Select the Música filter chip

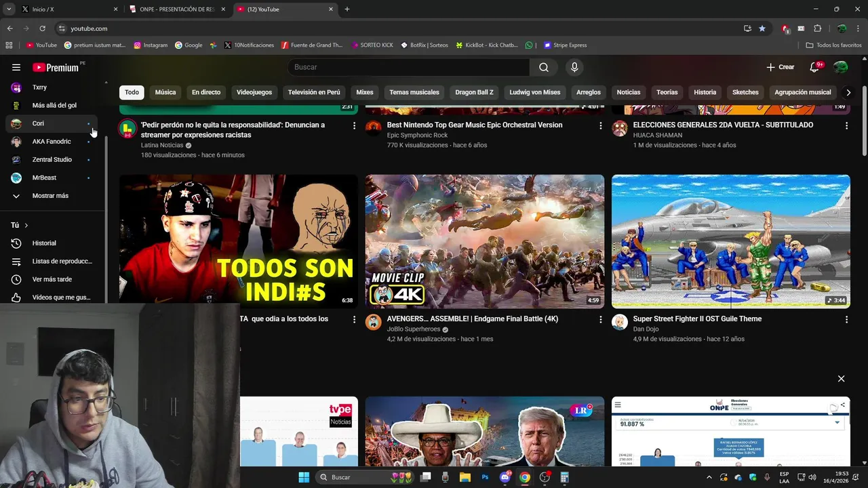coord(165,92)
